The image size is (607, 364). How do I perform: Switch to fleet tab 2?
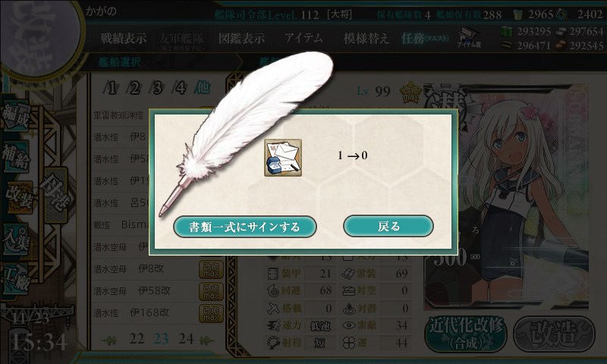click(134, 88)
